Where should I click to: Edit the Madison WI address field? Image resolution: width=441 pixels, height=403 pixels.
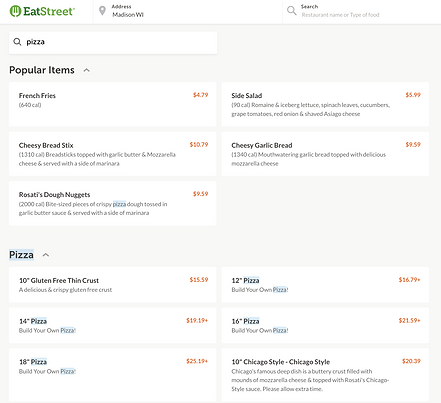tap(128, 15)
